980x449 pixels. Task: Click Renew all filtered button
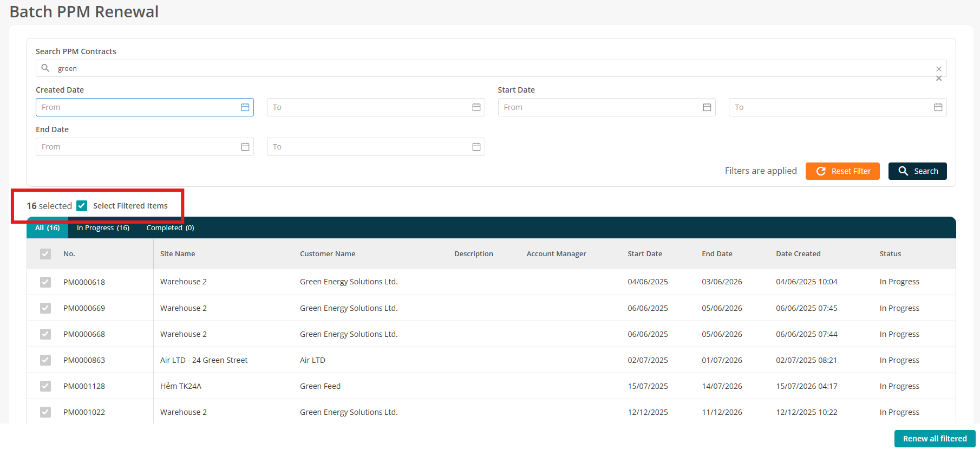tap(935, 439)
